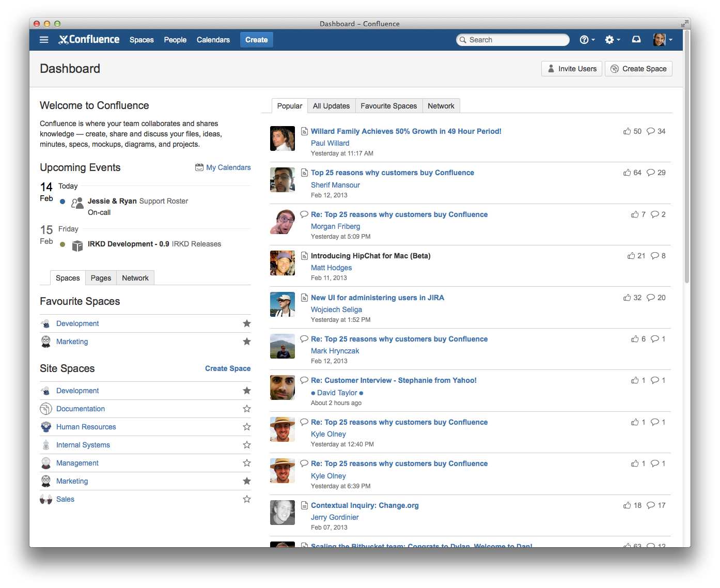
Task: Click the Sales space icon
Action: coord(46,499)
